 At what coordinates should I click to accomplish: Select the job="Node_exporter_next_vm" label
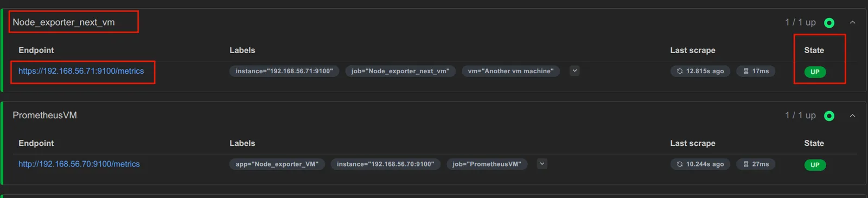point(400,71)
